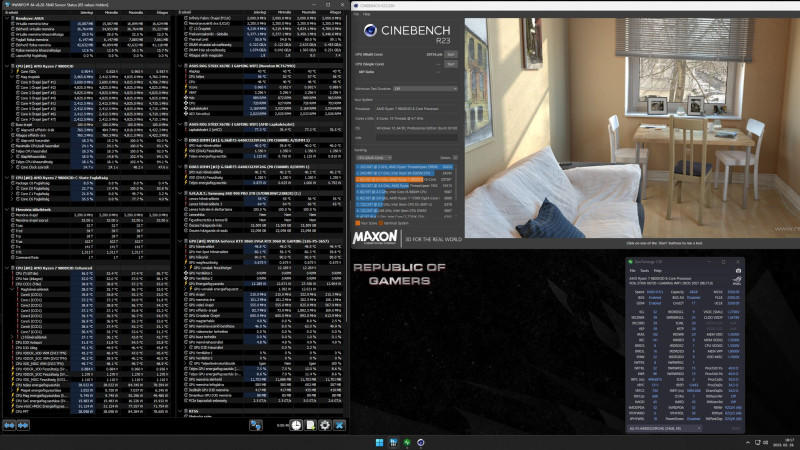
Task: Select GPU Hot Spot hőmérséklet row
Action: click(x=262, y=252)
